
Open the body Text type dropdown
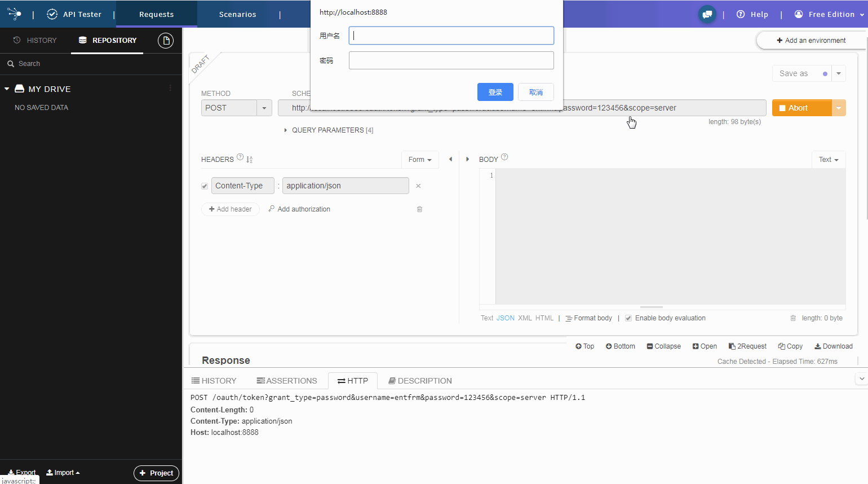point(829,160)
